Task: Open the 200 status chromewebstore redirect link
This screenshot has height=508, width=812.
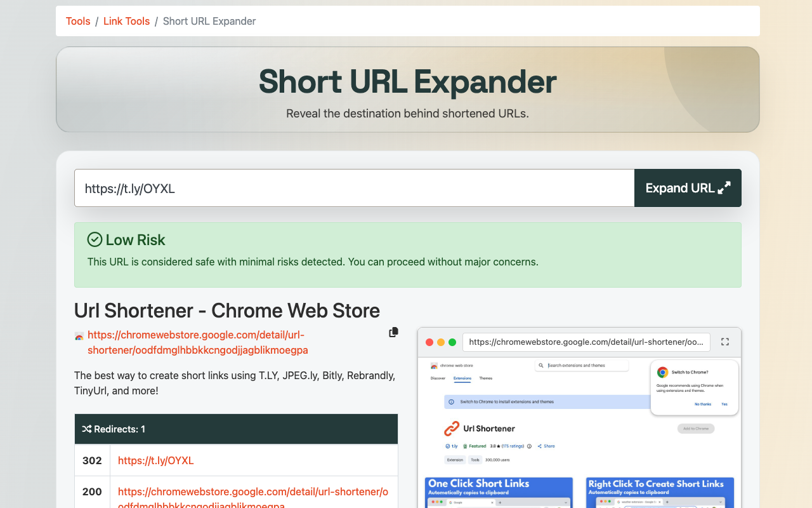Action: tap(253, 498)
